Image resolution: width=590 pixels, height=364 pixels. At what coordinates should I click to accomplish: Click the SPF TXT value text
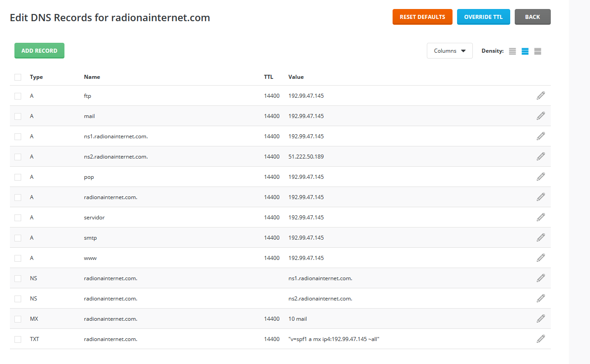[x=334, y=339]
